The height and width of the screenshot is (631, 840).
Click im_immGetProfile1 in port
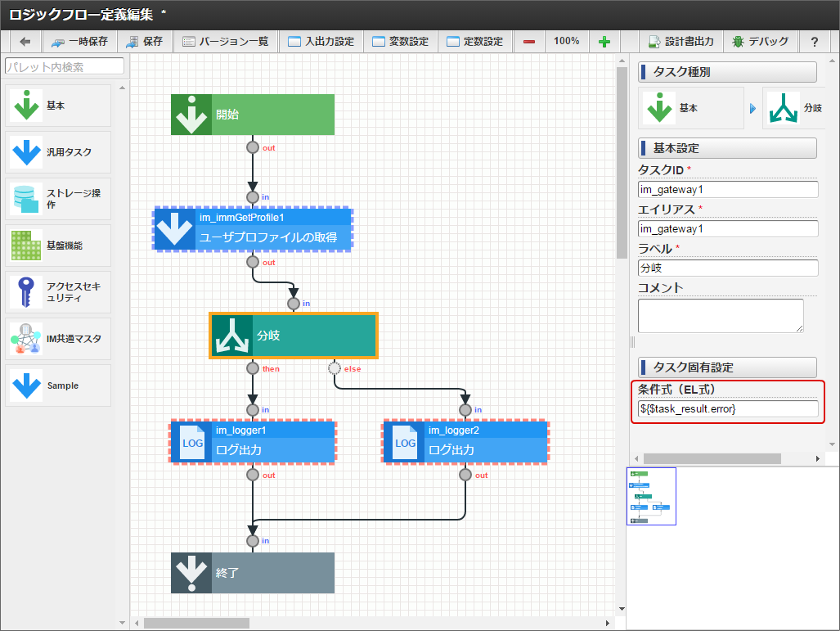(252, 197)
